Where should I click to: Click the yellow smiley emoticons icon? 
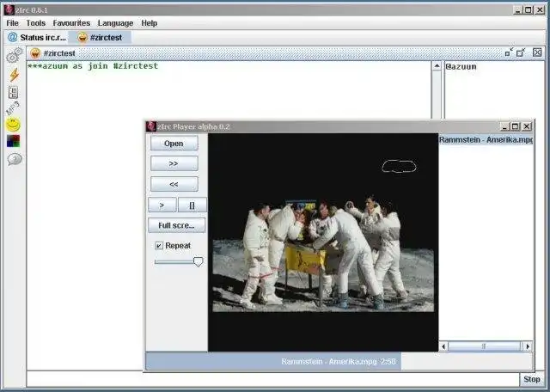coord(14,125)
